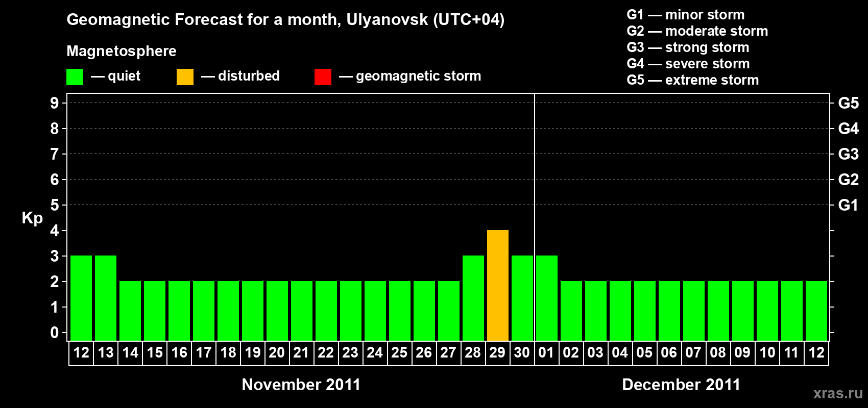Viewport: 868px width, 408px height.
Task: Select the orange bar for November 29
Action: click(498, 286)
